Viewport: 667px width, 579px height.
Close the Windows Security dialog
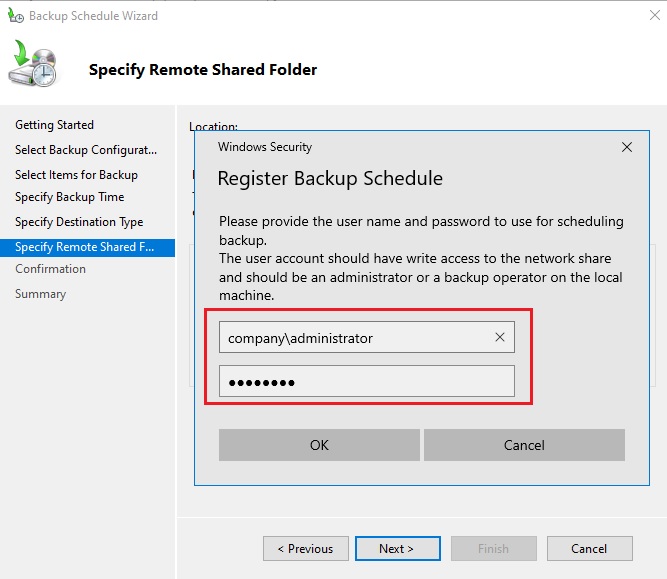(627, 147)
